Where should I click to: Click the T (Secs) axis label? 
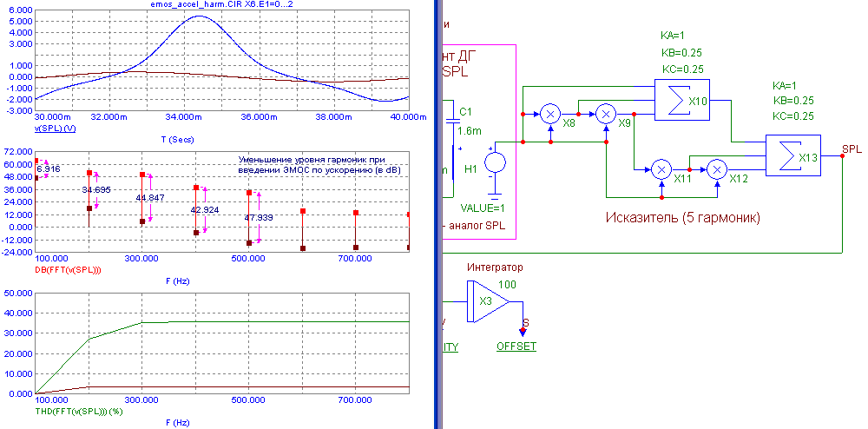[x=178, y=140]
